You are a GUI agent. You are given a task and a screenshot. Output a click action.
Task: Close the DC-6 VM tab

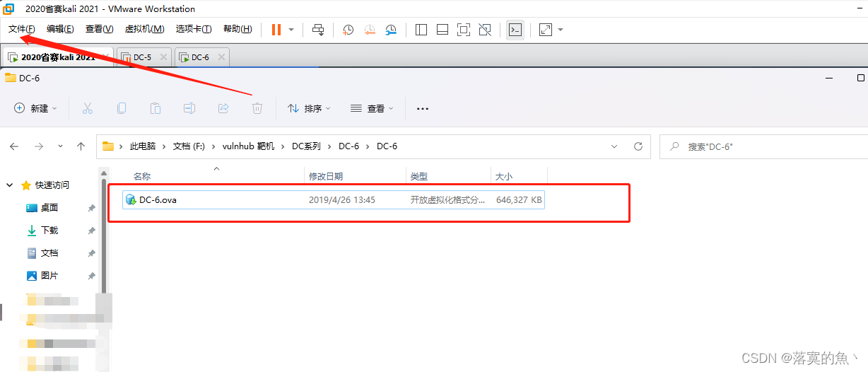(x=221, y=57)
